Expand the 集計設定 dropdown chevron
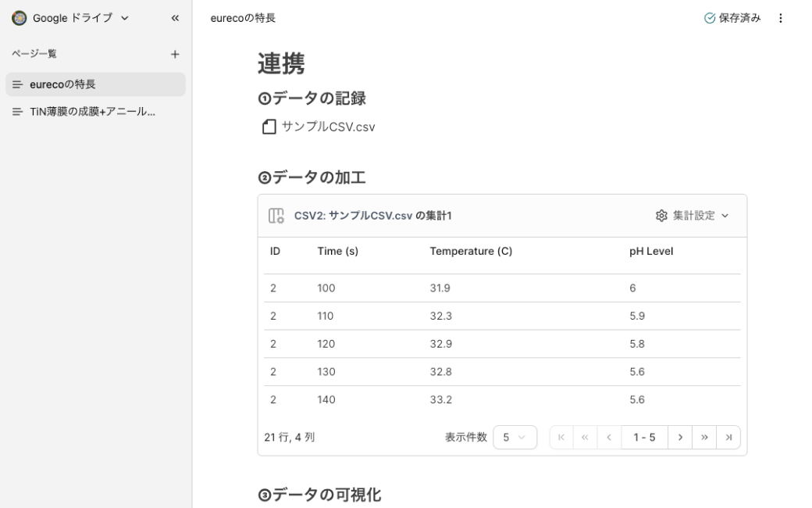 click(725, 216)
